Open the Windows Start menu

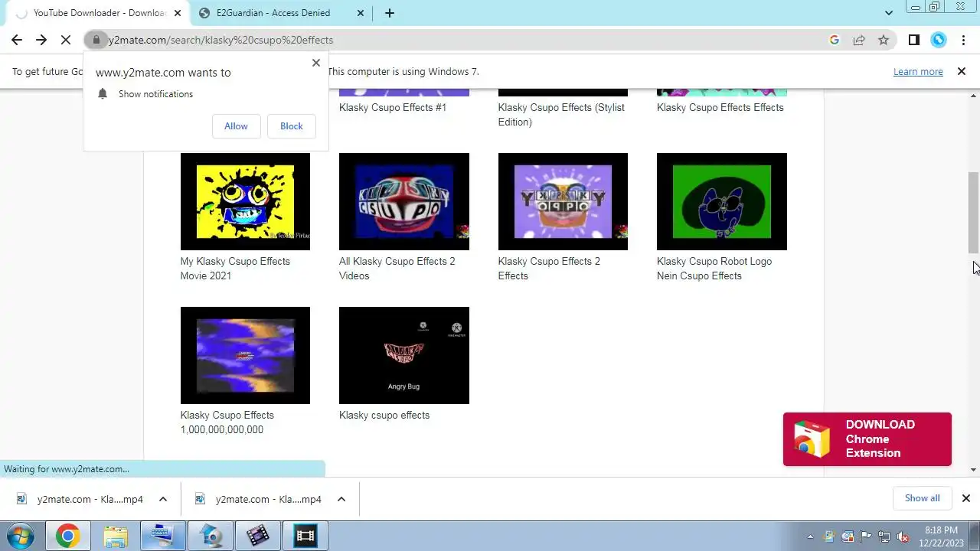click(21, 536)
